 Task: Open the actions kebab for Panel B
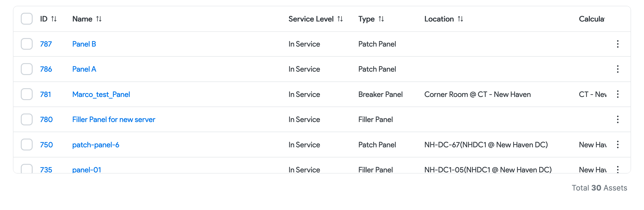618,44
